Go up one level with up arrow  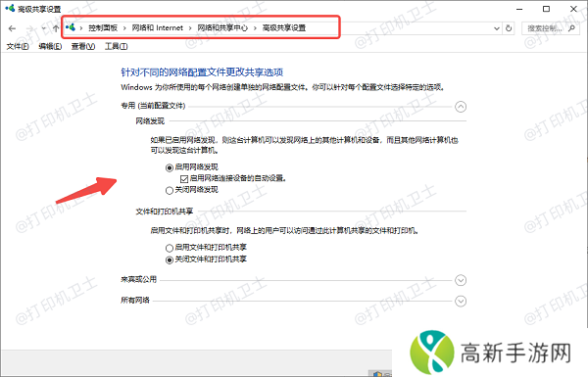[x=56, y=28]
